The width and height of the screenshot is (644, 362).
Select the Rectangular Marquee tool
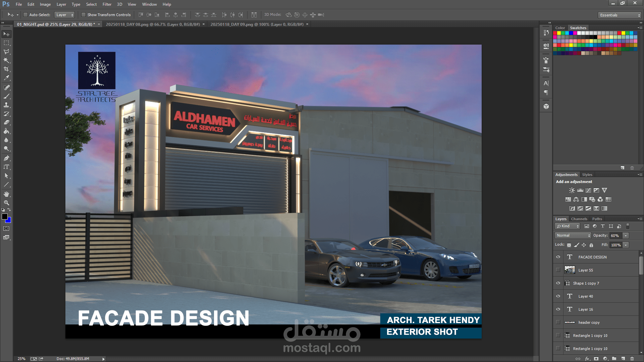tap(6, 43)
